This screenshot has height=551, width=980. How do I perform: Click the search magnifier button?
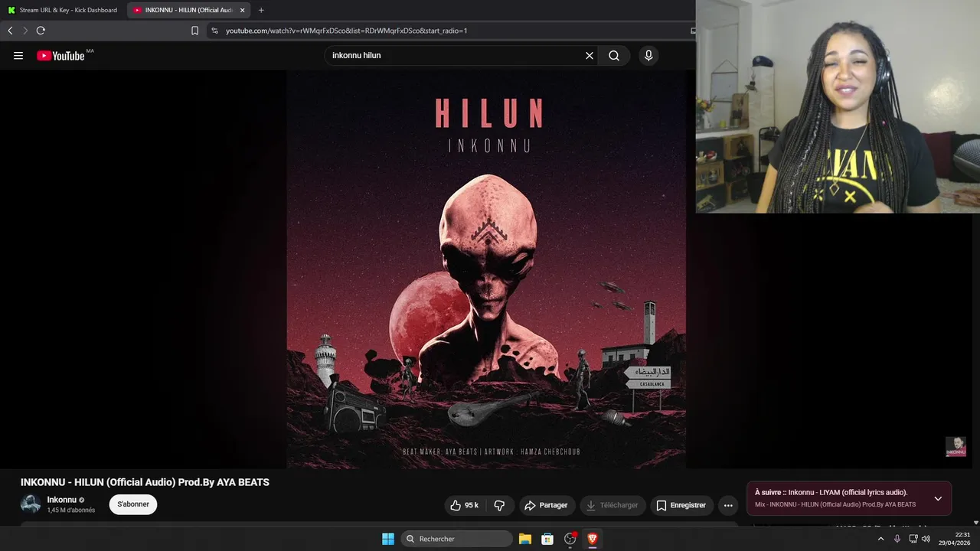coord(614,55)
